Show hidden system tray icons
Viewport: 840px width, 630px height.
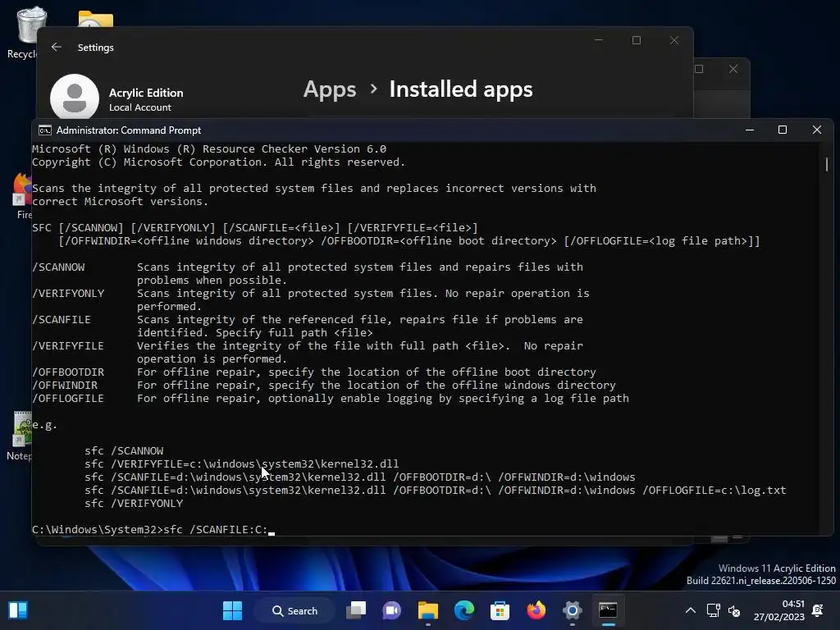pyautogui.click(x=691, y=610)
